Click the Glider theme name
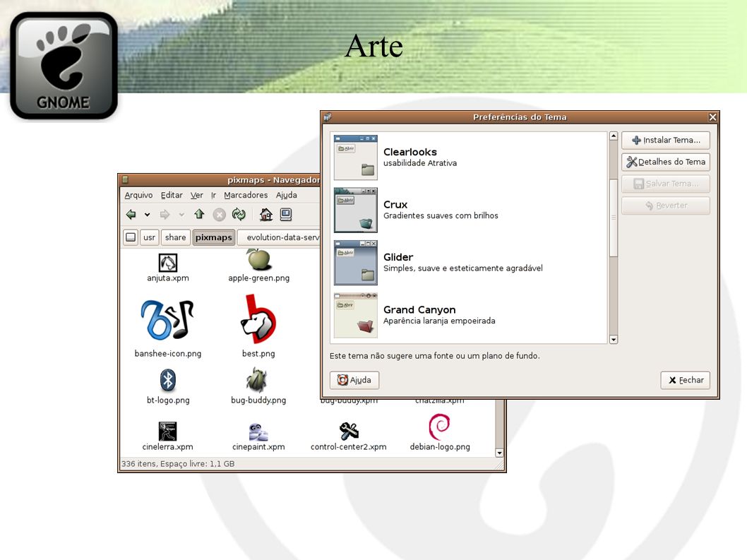This screenshot has width=747, height=560. coord(398,257)
